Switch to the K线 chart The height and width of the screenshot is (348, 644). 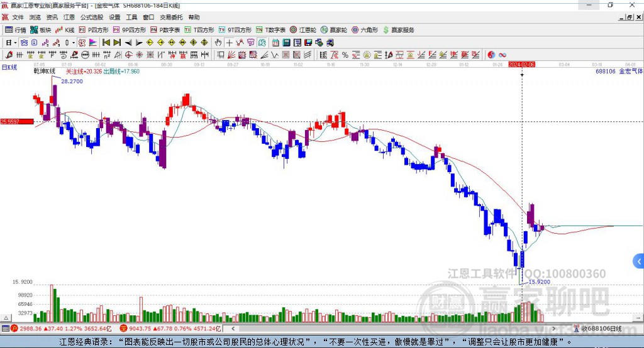65,30
